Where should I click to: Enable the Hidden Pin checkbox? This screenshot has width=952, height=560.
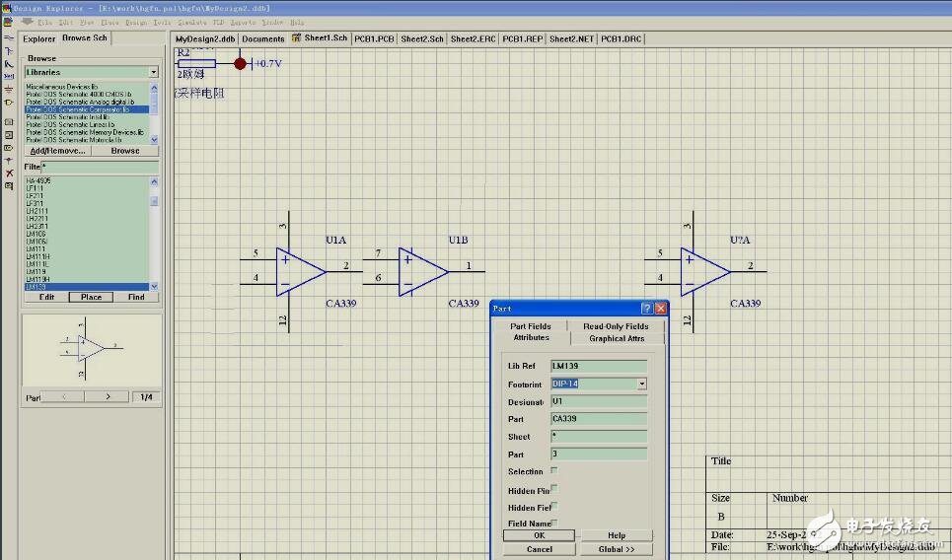coord(554,489)
